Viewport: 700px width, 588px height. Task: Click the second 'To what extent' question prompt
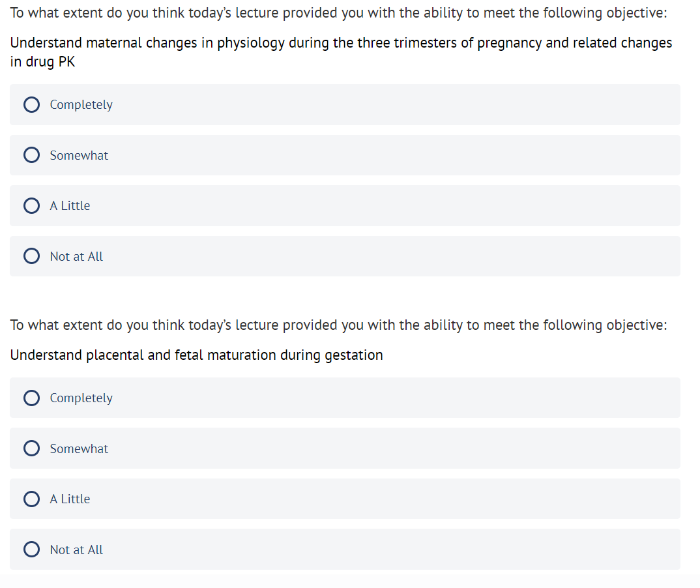pyautogui.click(x=338, y=325)
